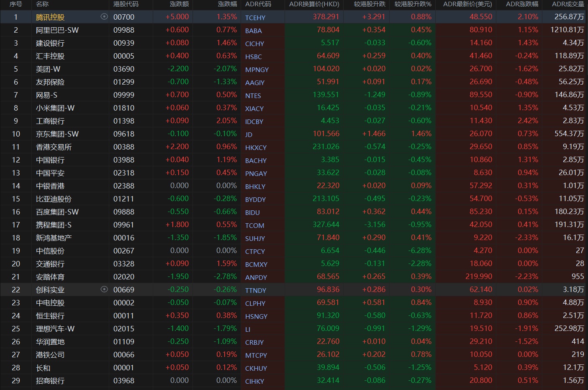This screenshot has width=588, height=390.
Task: Click the 较港股升跌% column header
Action: click(x=413, y=4)
